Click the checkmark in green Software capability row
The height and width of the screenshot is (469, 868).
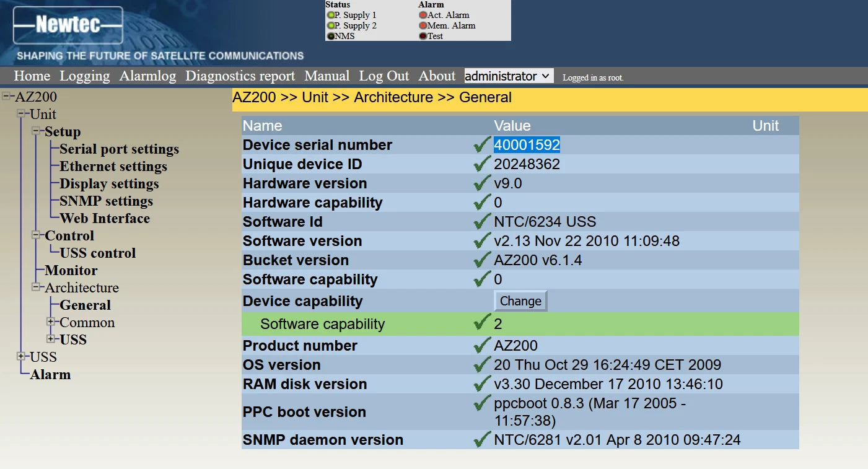pyautogui.click(x=482, y=323)
